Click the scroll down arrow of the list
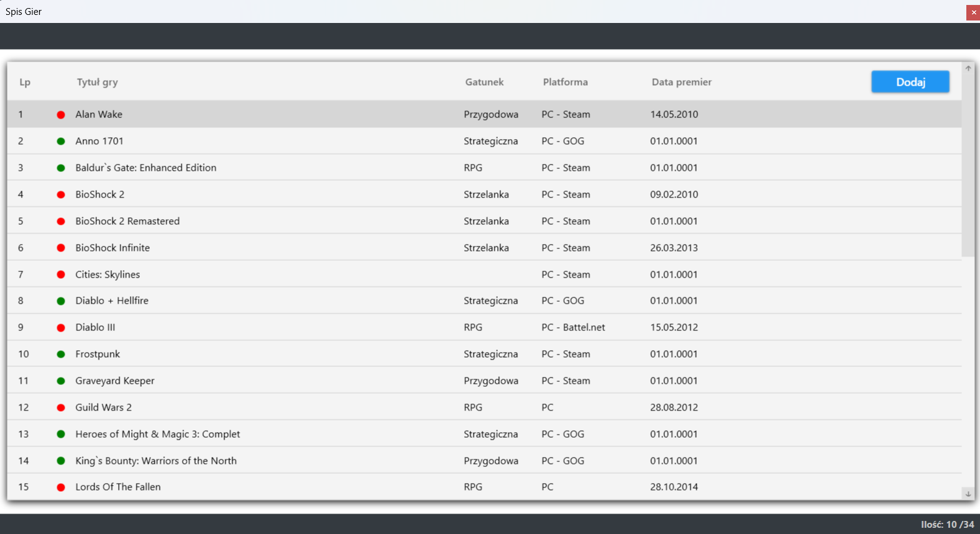The image size is (980, 534). coord(968,494)
